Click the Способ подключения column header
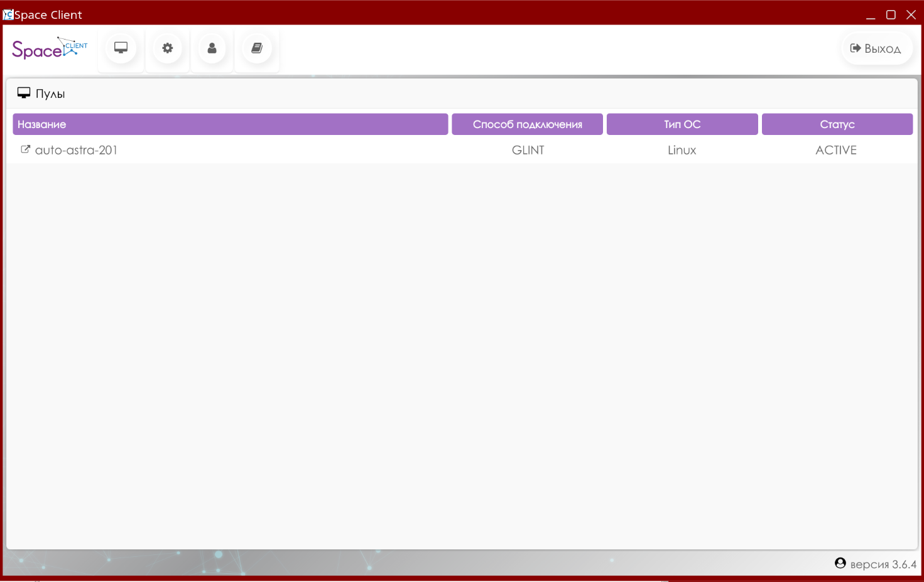 pyautogui.click(x=527, y=124)
